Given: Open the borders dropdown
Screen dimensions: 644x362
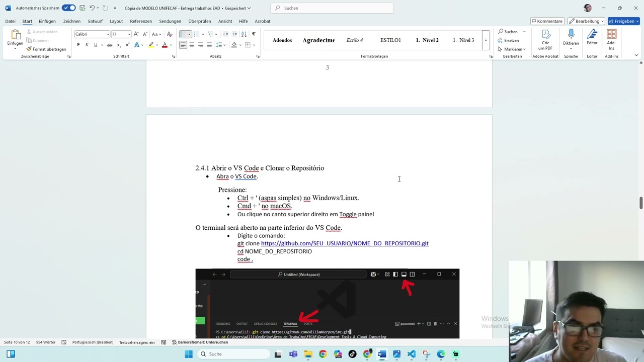Looking at the screenshot, I should click(254, 45).
